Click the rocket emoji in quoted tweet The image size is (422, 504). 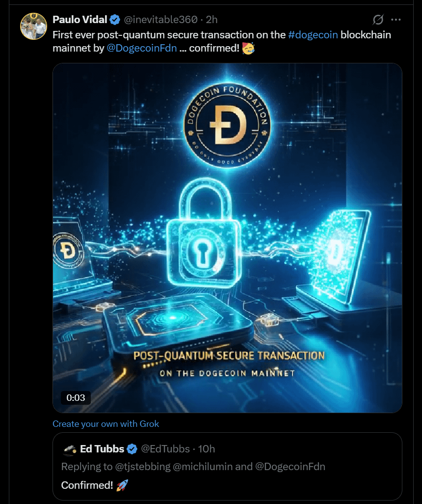(x=122, y=485)
